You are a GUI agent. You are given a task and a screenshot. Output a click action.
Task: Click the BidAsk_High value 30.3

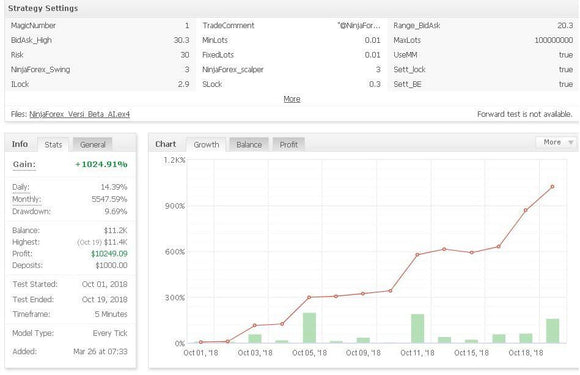point(181,40)
